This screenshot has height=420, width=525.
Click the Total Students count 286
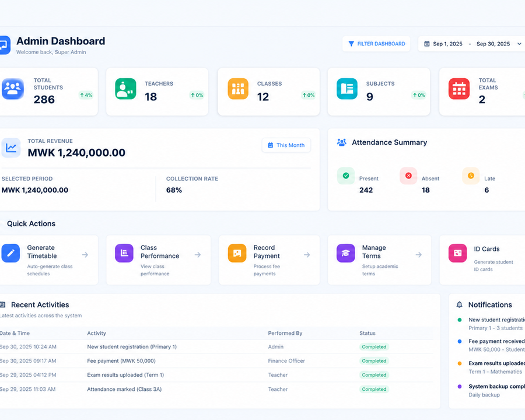pos(44,100)
